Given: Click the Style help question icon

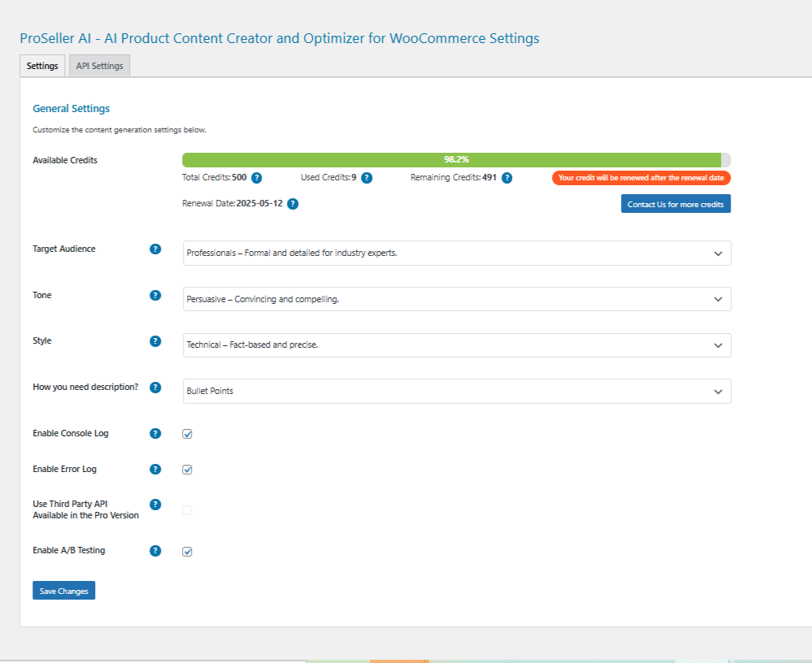Looking at the screenshot, I should (x=155, y=341).
